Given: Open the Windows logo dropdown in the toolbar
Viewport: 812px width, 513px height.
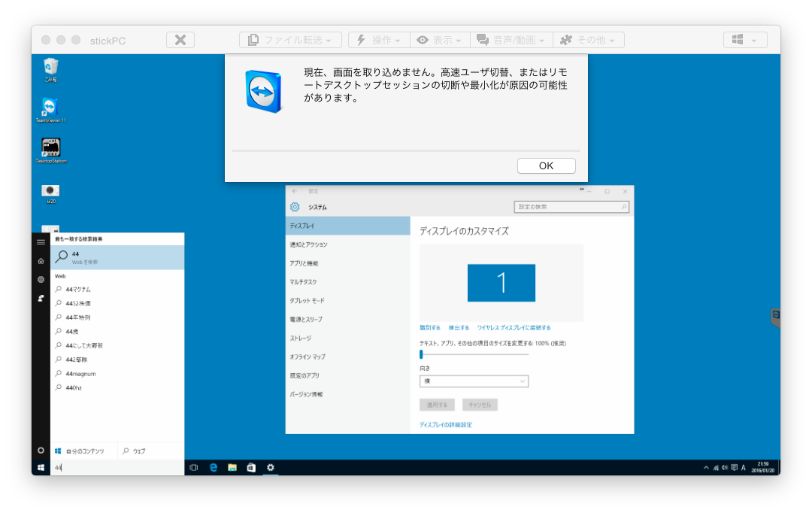Looking at the screenshot, I should (744, 40).
